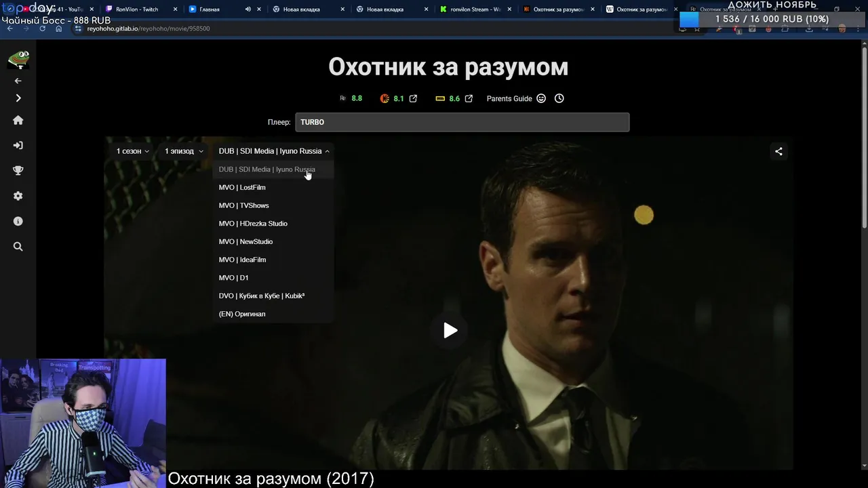Viewport: 868px width, 488px height.
Task: Play the video with center play button
Action: [x=450, y=330]
